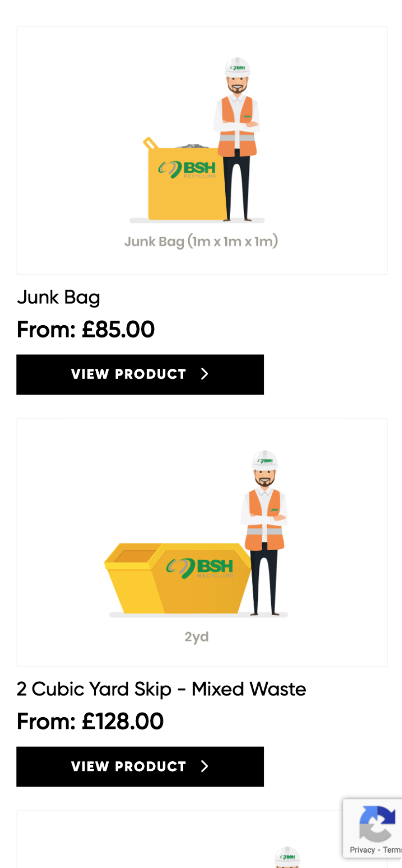Click the hard hat of the partially visible worker
Screen dimensions: 402x868
click(287, 856)
